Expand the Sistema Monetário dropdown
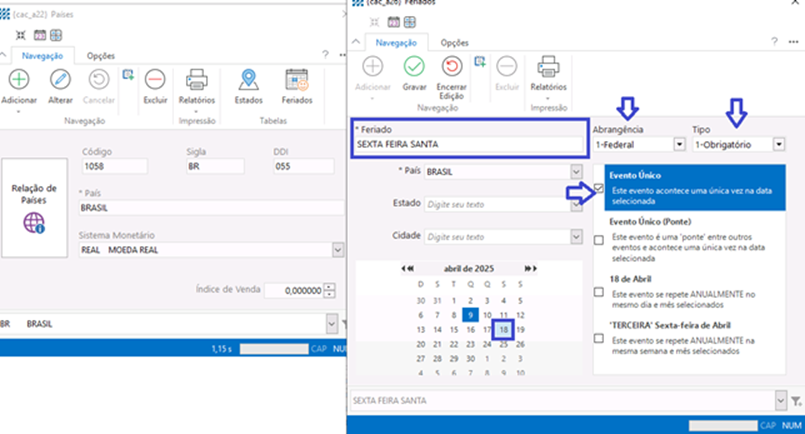 coord(337,248)
